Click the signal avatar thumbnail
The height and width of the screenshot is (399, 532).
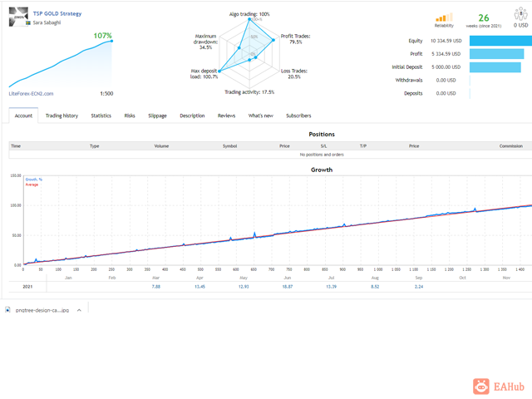(x=18, y=17)
